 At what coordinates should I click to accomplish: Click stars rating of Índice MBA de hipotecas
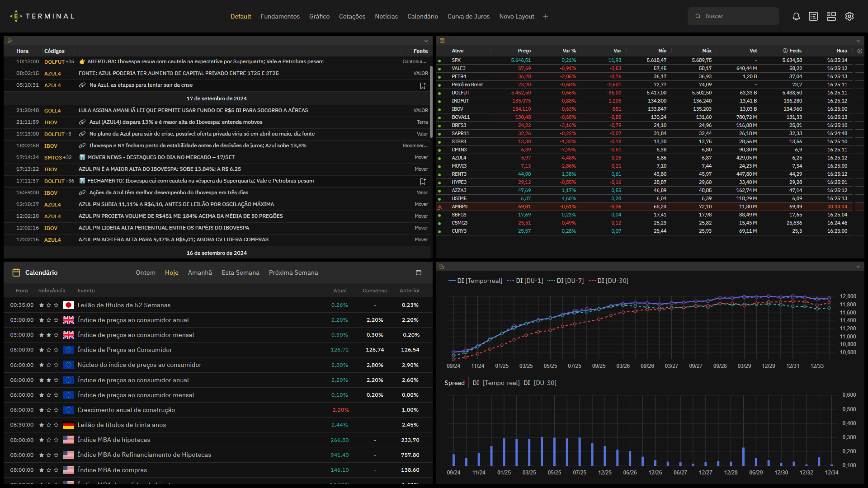click(49, 440)
